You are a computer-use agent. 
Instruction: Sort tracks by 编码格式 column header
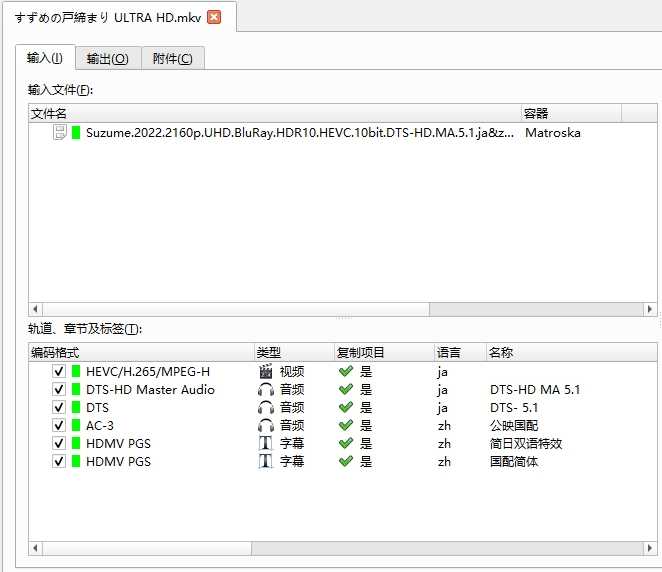(142, 352)
